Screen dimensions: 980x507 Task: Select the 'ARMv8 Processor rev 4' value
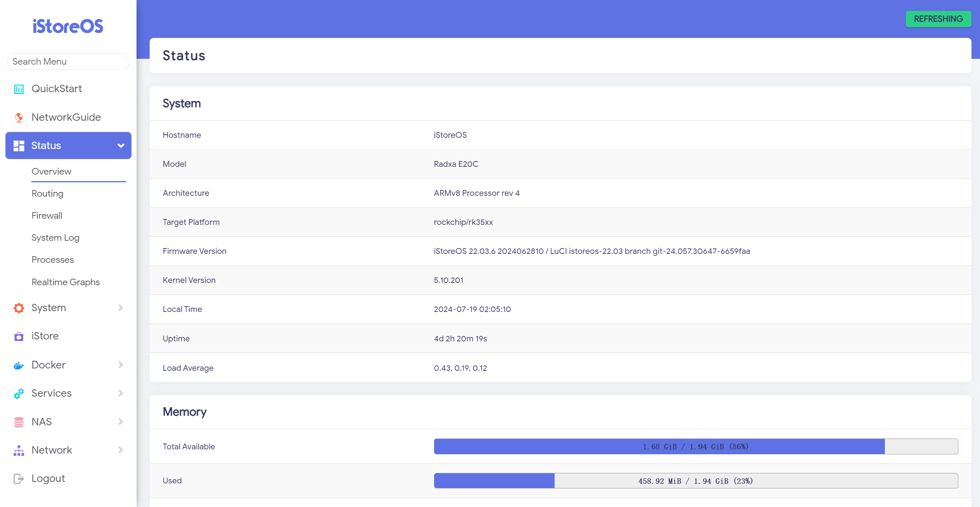(477, 193)
